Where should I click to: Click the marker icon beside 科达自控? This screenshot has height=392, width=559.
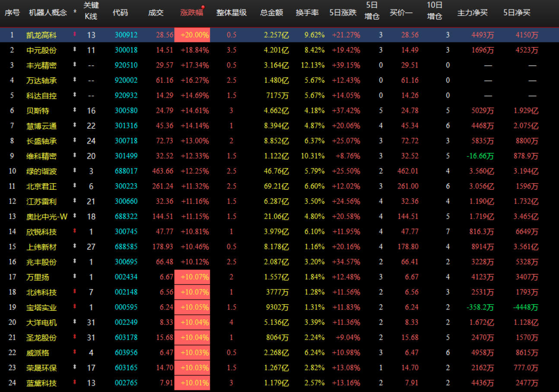[x=75, y=95]
